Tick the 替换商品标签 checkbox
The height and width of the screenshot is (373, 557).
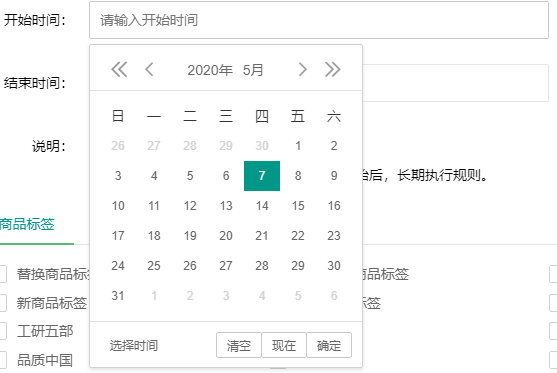(2, 274)
